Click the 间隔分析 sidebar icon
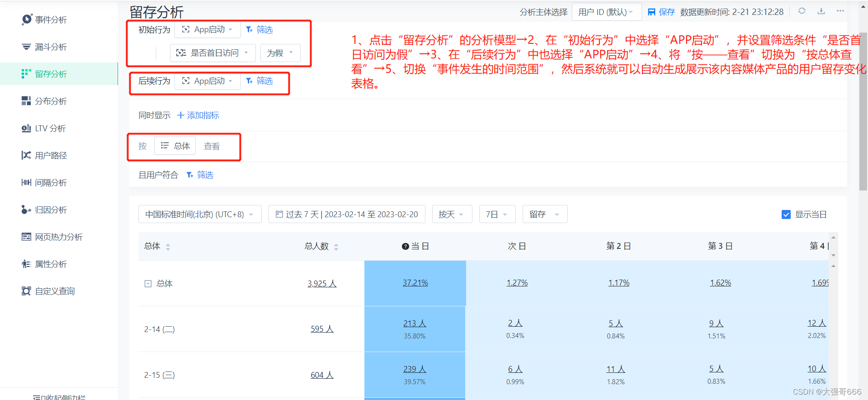 click(26, 182)
